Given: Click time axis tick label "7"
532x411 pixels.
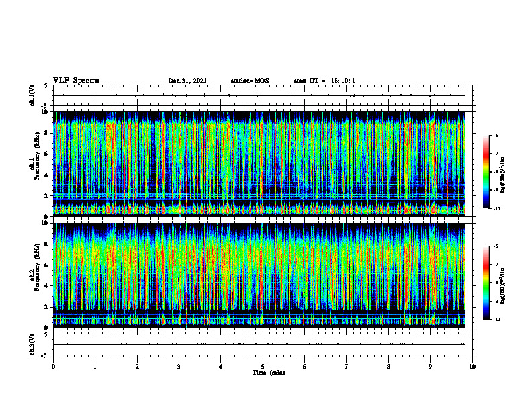Looking at the screenshot, I should tap(347, 367).
